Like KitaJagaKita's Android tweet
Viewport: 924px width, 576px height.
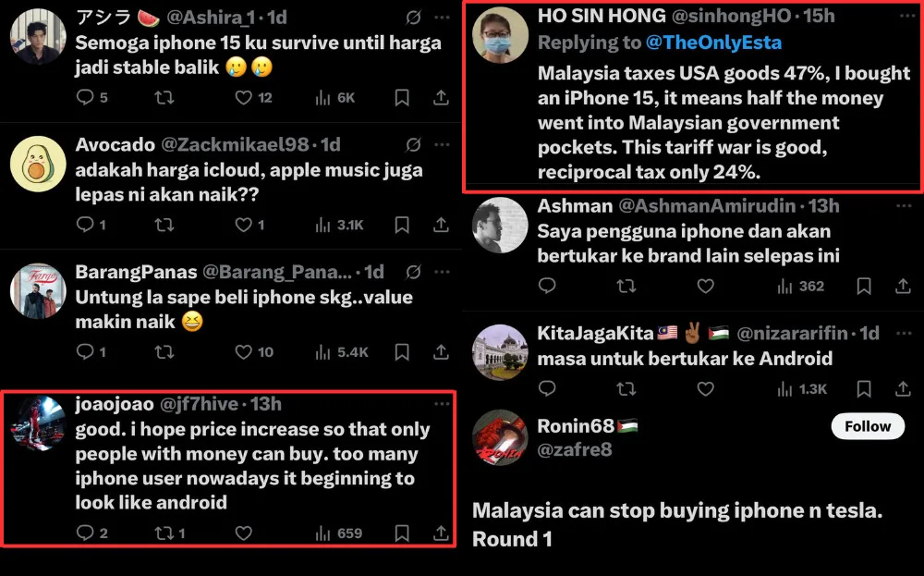pyautogui.click(x=705, y=388)
